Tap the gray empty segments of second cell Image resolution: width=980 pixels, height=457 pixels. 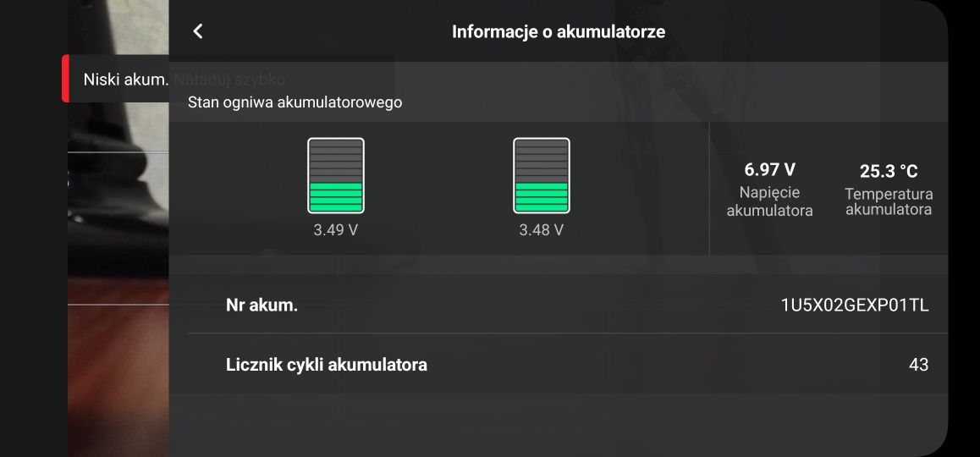(x=542, y=161)
